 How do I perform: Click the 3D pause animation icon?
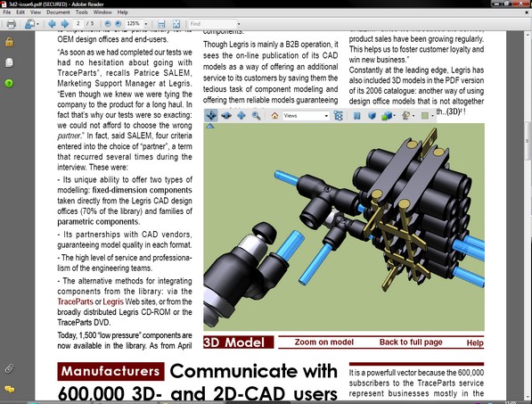tap(356, 115)
